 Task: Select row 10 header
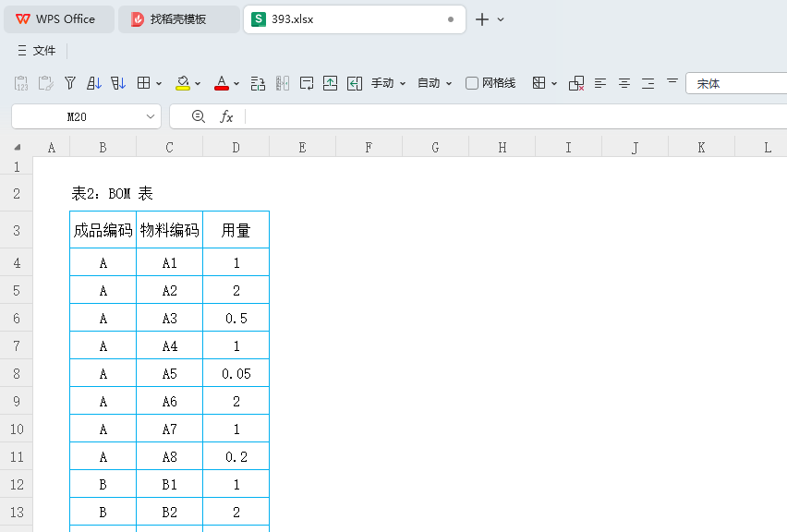point(17,429)
